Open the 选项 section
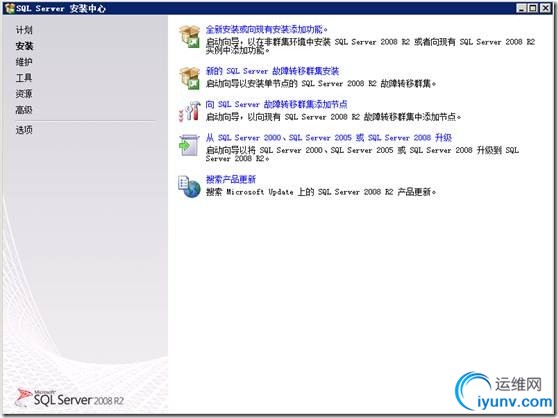The width and height of the screenshot is (558, 418). pos(24,130)
